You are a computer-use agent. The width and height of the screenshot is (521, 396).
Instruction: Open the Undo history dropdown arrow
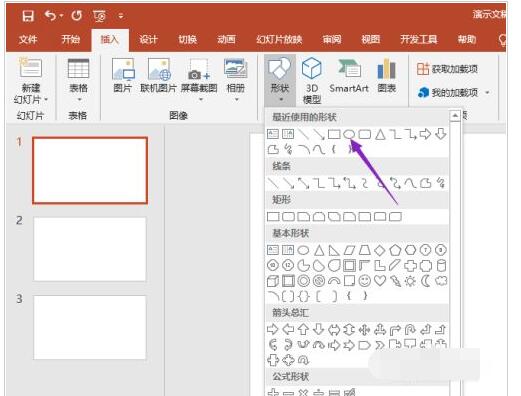[x=61, y=15]
